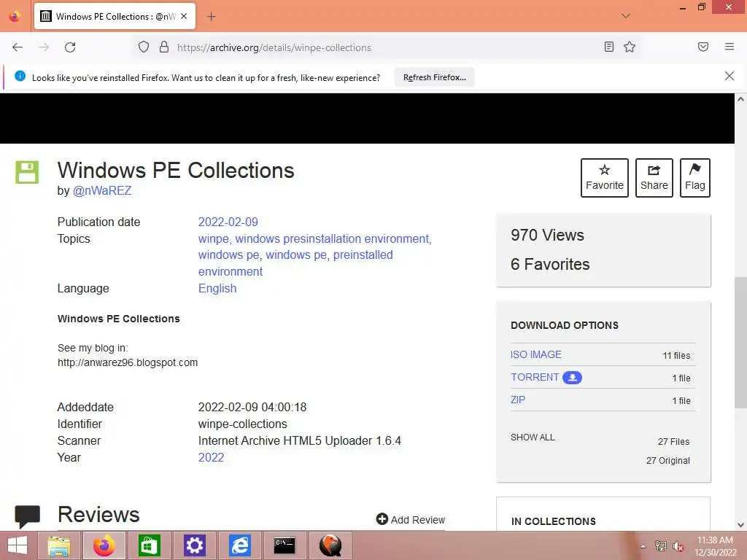Show all download files
Viewport: 747px width, 560px height.
(533, 437)
